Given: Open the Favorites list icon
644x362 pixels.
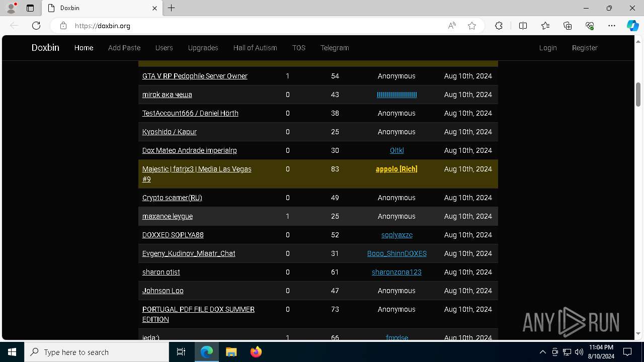Looking at the screenshot, I should [545, 26].
